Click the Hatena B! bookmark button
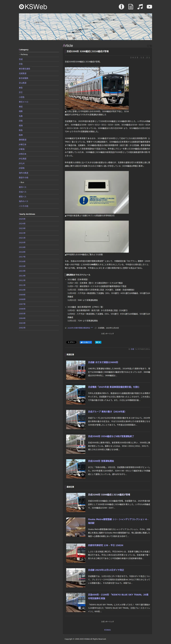 [x=98, y=342]
